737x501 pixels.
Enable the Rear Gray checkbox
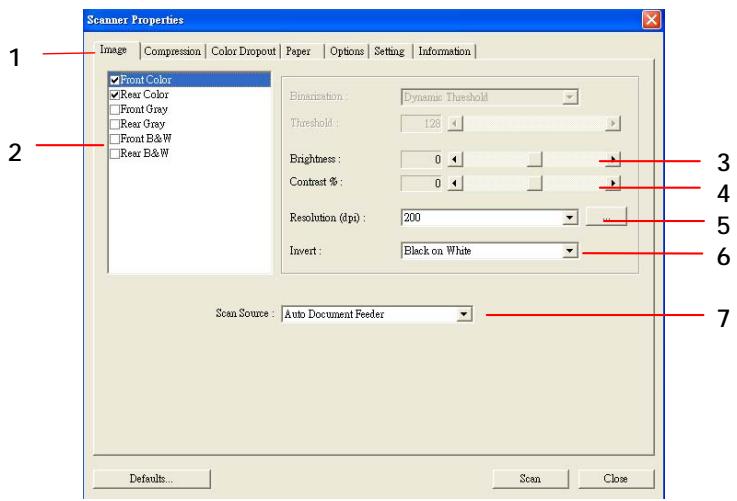[x=115, y=124]
